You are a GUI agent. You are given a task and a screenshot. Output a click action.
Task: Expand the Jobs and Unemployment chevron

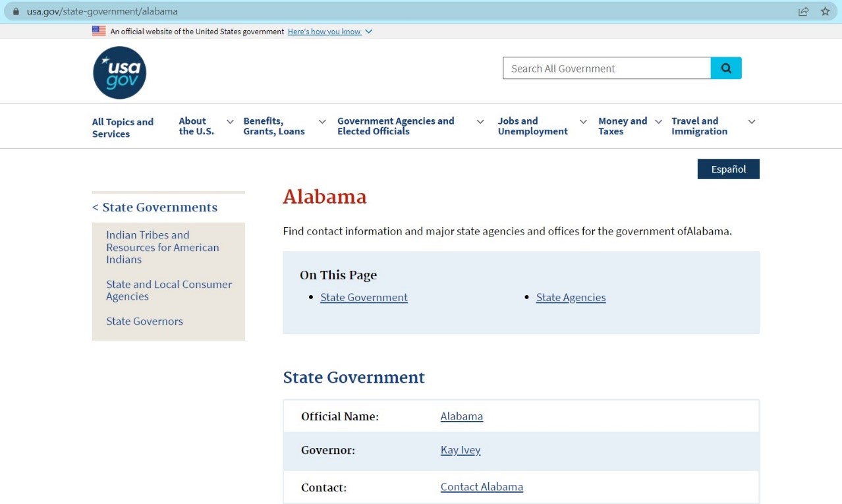click(583, 121)
